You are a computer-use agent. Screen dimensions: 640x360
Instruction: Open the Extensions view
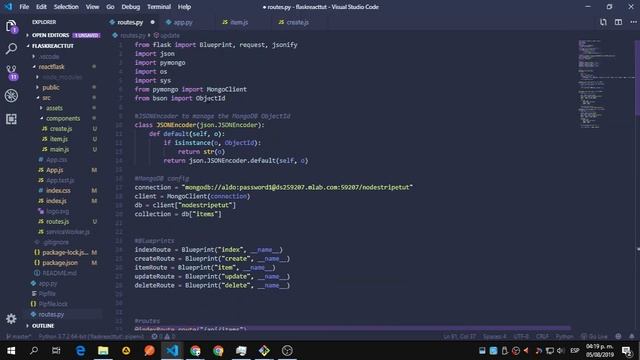pyautogui.click(x=11, y=119)
